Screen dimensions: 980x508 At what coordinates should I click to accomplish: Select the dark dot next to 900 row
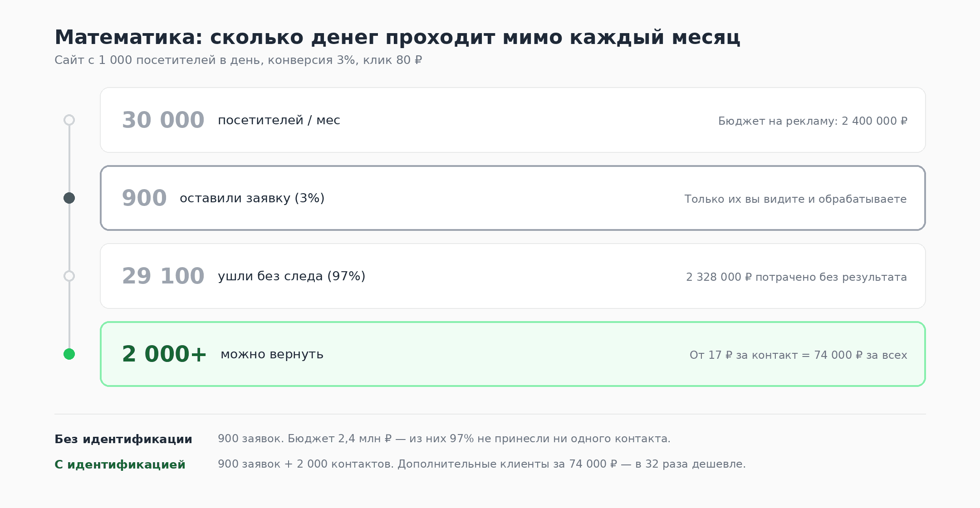click(x=69, y=198)
